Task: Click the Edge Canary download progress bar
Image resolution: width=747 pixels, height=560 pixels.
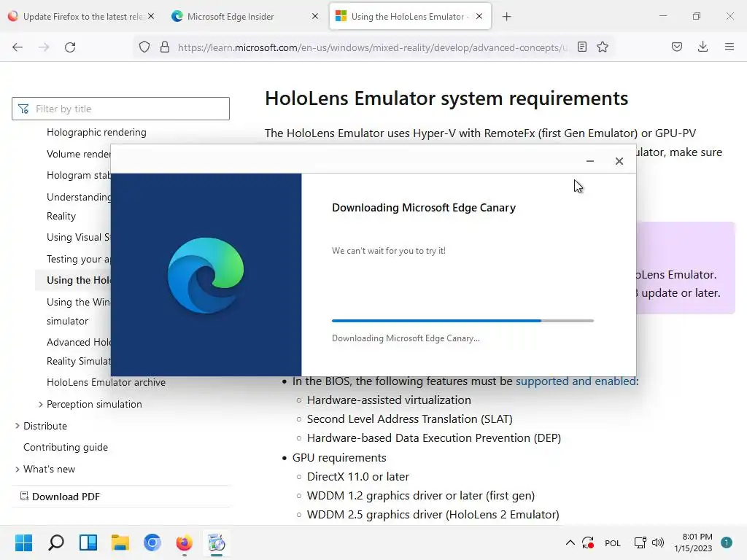Action: coord(462,321)
